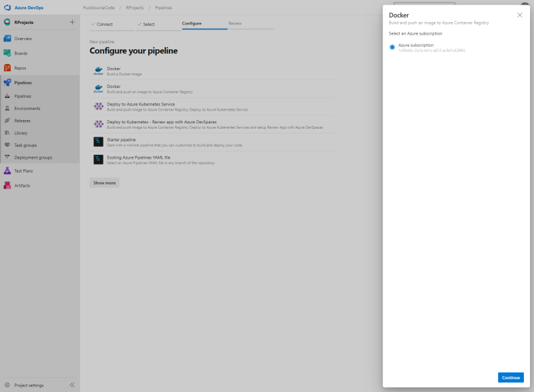Open the Repos sidebar icon

7,68
